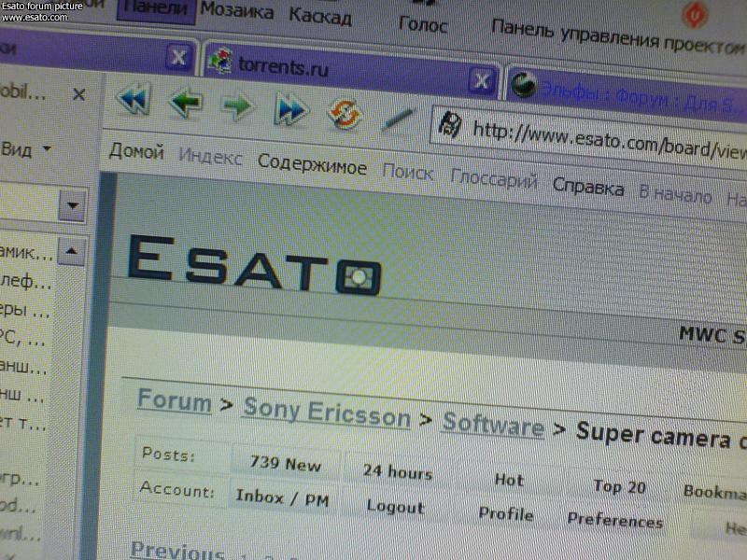Image resolution: width=747 pixels, height=560 pixels.
Task: Select Мозаика from the menu bar
Action: [x=236, y=10]
